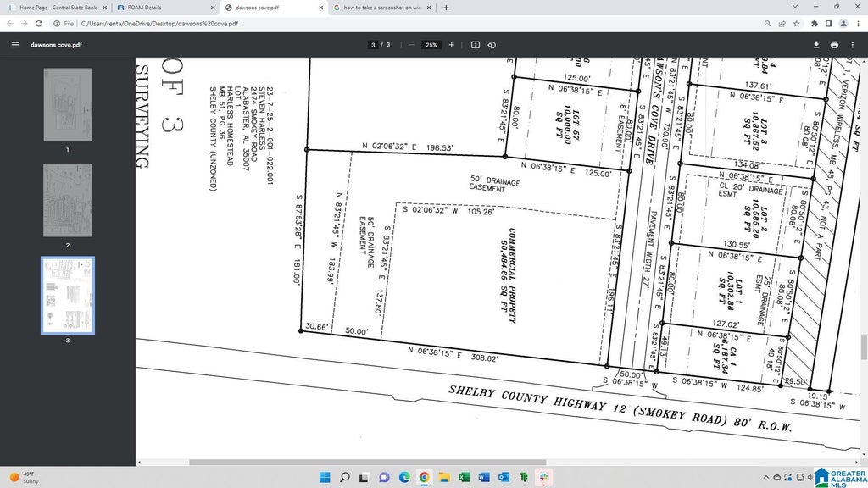The image size is (868, 488).
Task: Expand the tab search dropdown arrow
Action: (795, 7)
